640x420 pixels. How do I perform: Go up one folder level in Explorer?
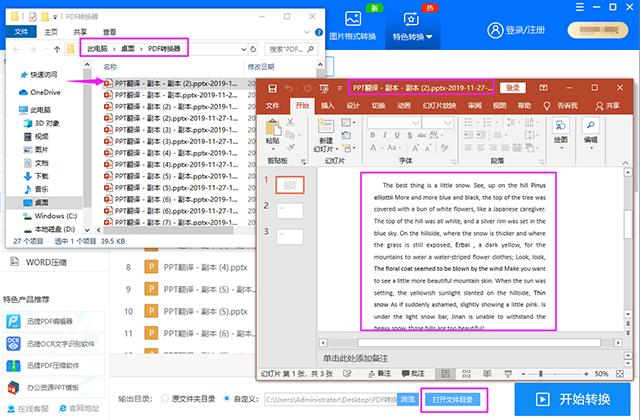pyautogui.click(x=57, y=49)
